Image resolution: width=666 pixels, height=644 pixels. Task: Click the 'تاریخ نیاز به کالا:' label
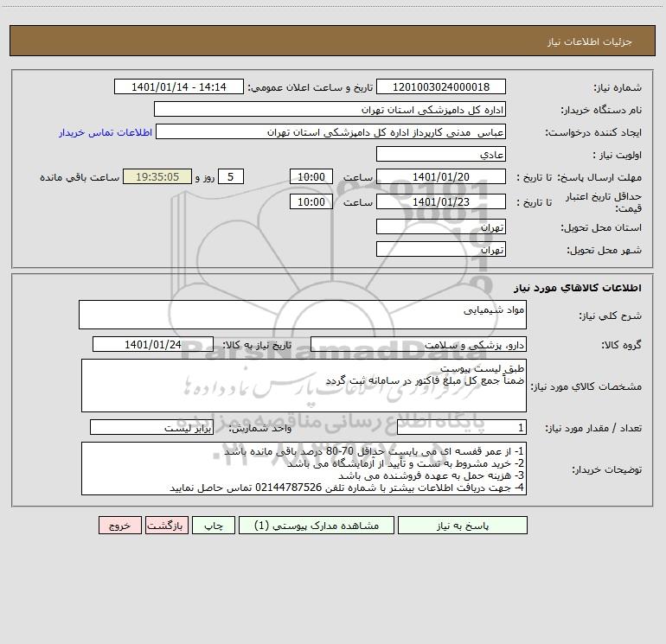pyautogui.click(x=257, y=345)
